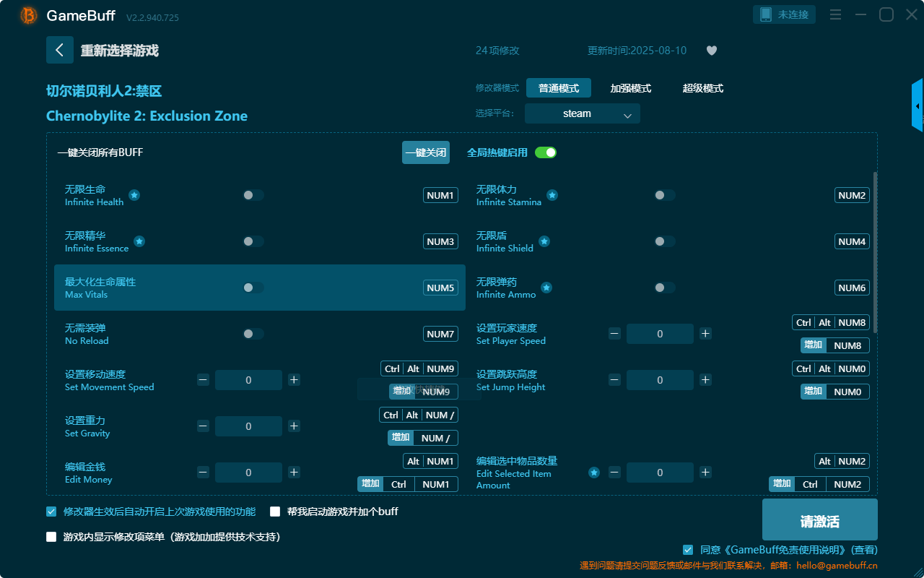Select 普通模式 mode tab
Image resolution: width=924 pixels, height=578 pixels.
[x=559, y=88]
